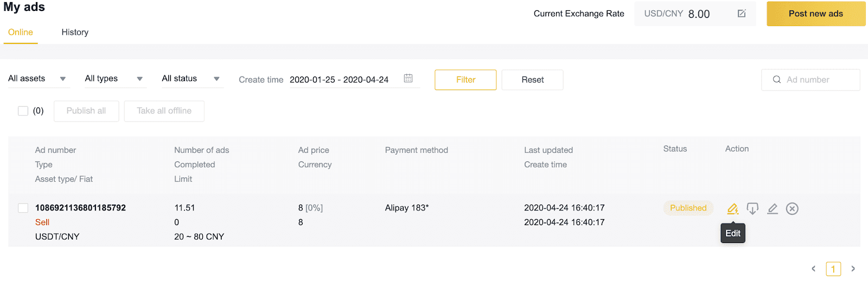The height and width of the screenshot is (281, 868).
Task: Click the Reset button
Action: (533, 80)
